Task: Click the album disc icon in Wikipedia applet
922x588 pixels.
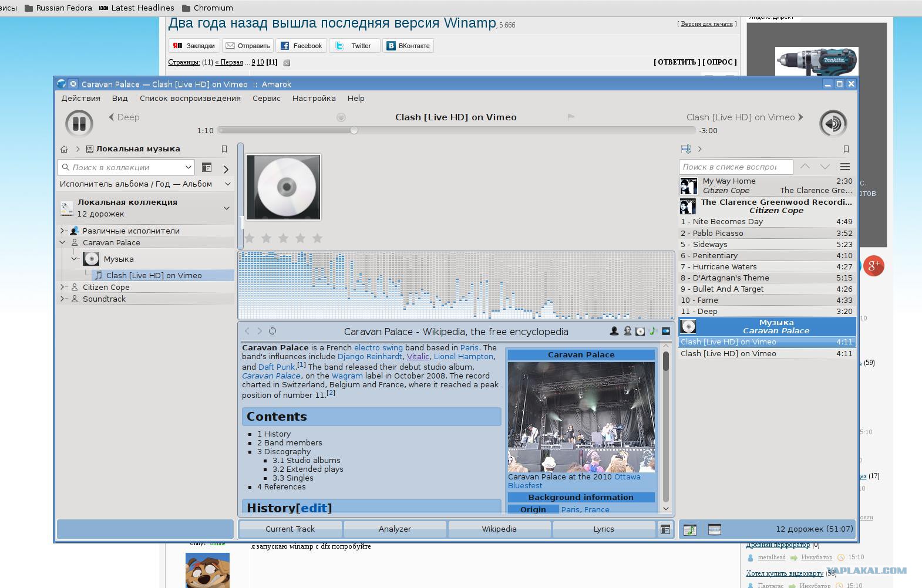Action: [x=640, y=331]
